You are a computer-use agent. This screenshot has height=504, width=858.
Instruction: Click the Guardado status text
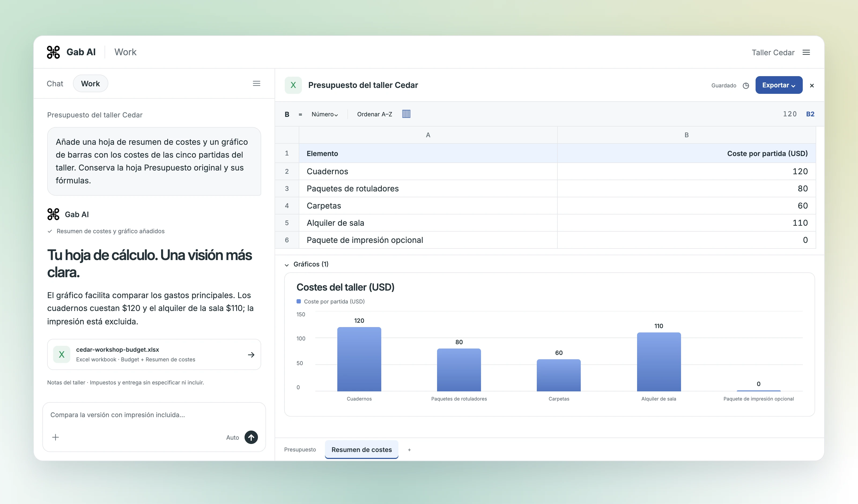click(x=723, y=86)
